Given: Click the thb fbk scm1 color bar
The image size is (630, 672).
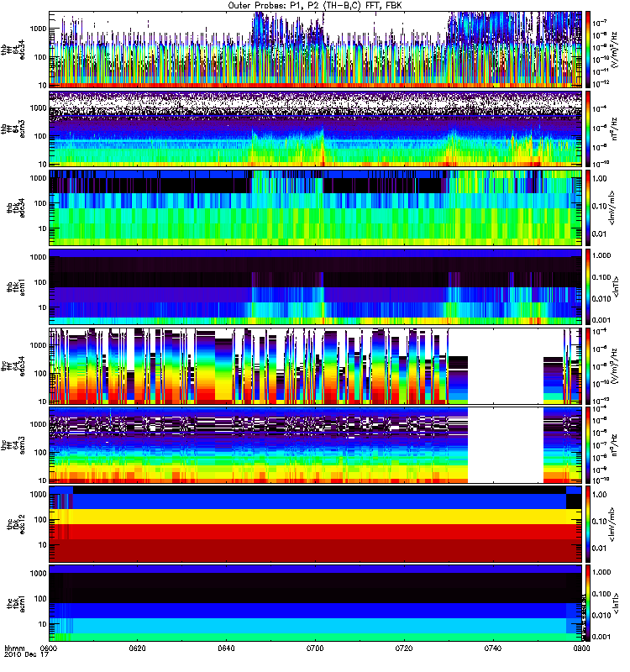Looking at the screenshot, I should 588,287.
